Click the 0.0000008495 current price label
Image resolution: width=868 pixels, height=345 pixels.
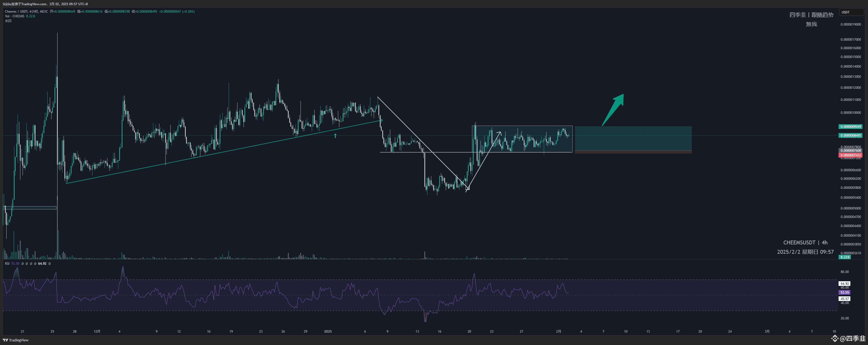(x=850, y=136)
